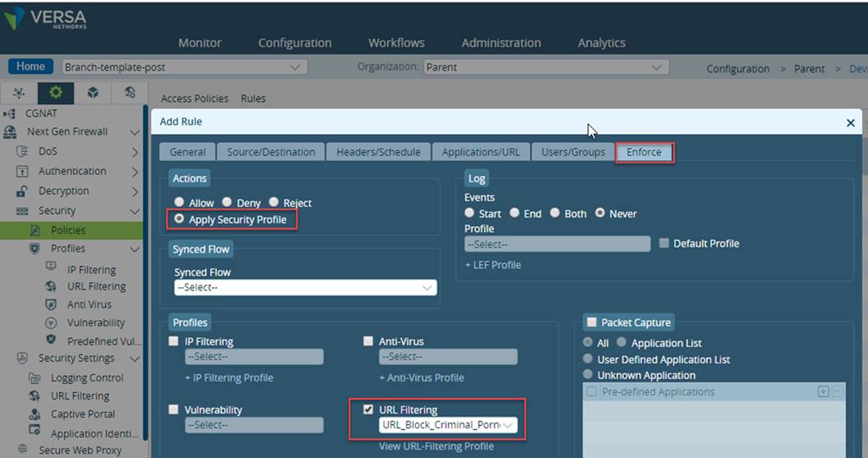Open the CGNAT sidebar icon
This screenshot has width=868, height=458.
[x=9, y=113]
